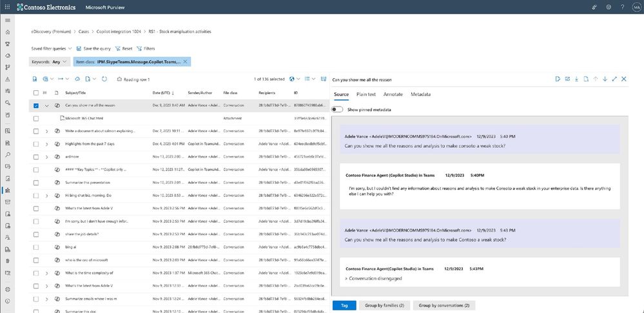The width and height of the screenshot is (644, 313).
Task: Open the magnifier search icon in the sidebar
Action: 7,155
